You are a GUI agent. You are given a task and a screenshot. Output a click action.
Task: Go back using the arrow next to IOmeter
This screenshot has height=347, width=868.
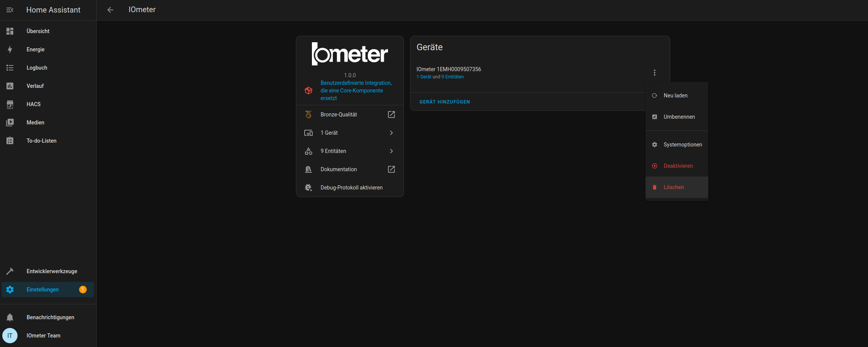[110, 10]
